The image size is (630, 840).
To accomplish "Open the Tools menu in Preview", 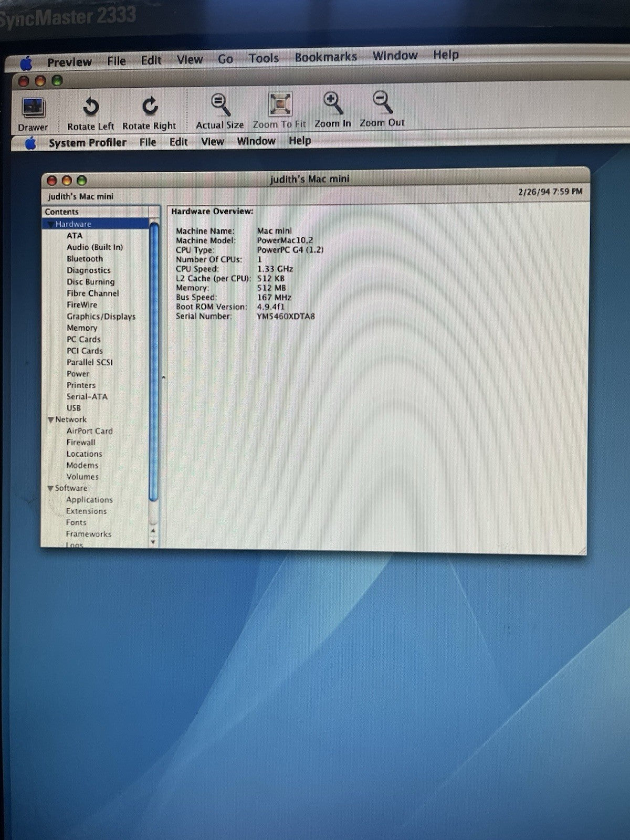I will [x=264, y=58].
